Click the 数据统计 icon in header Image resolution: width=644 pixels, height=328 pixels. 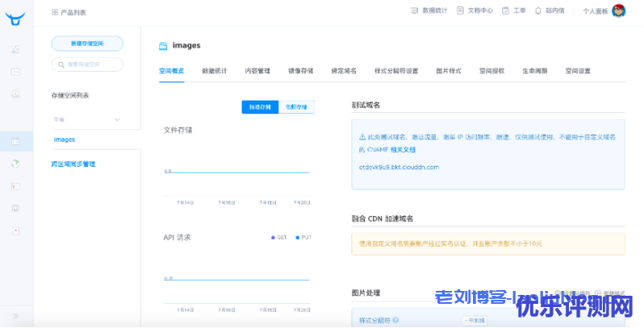click(x=415, y=10)
